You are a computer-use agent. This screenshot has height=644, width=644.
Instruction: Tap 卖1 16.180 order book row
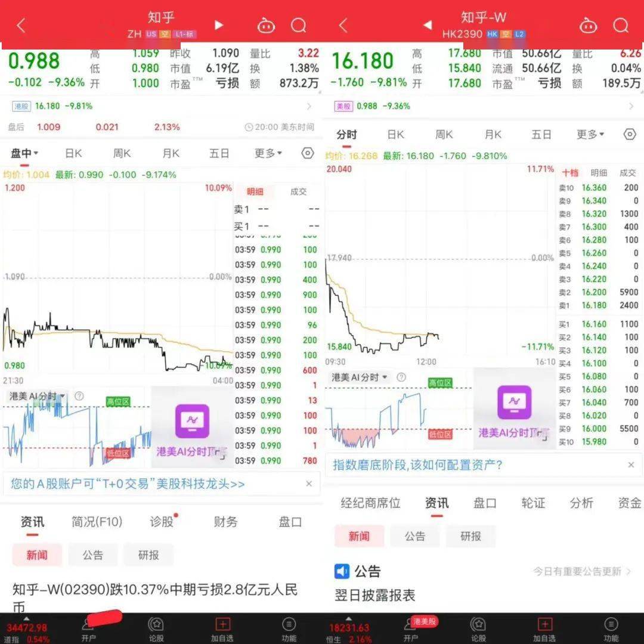point(599,305)
